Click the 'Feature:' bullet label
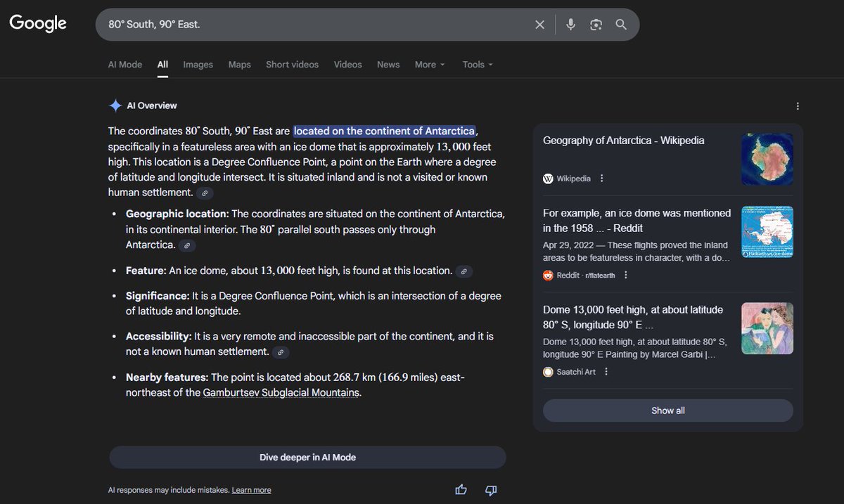Viewport: 844px width, 504px height. (x=146, y=271)
